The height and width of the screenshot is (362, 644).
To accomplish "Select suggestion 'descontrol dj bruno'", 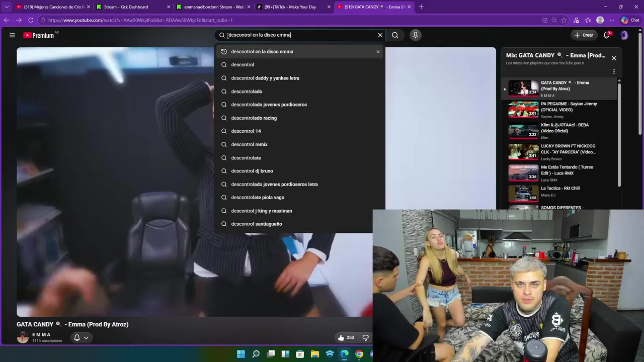I will coord(300,171).
